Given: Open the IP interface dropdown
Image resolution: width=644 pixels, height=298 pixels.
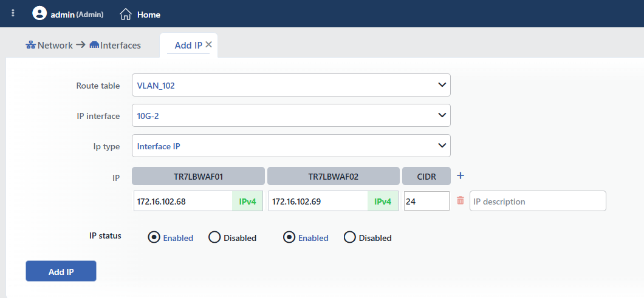Looking at the screenshot, I should [x=291, y=115].
